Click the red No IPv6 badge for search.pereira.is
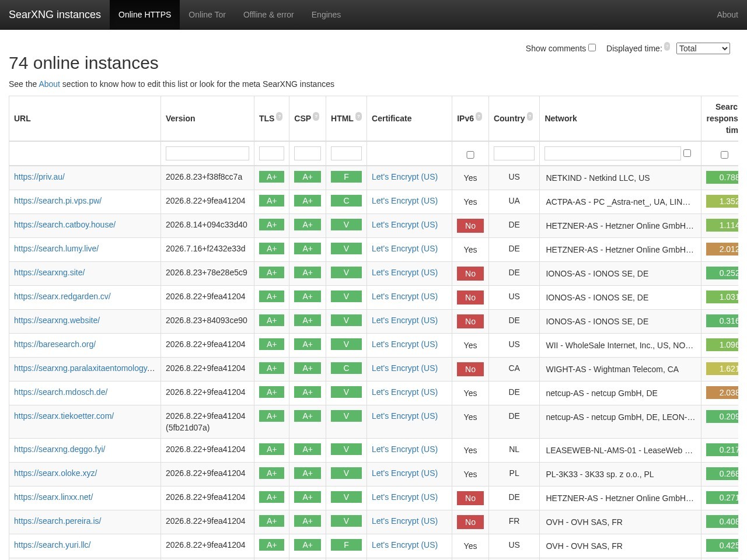747x560 pixels. pyautogui.click(x=470, y=522)
